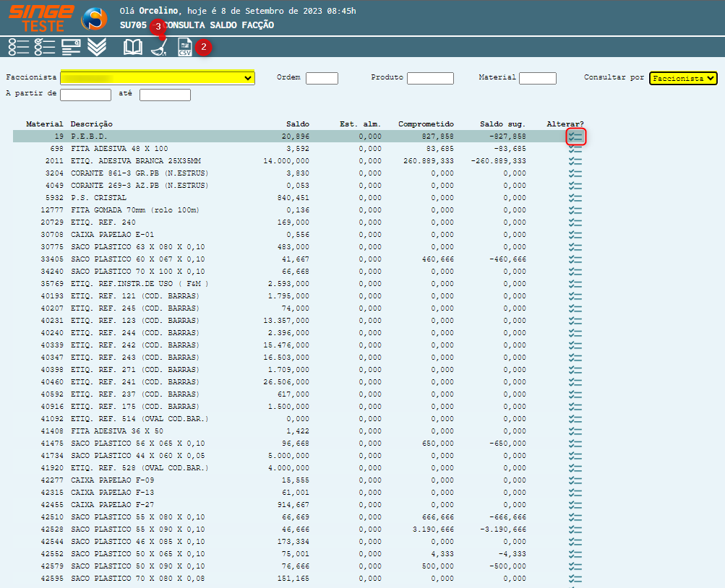Click Alterar icon for ETIQ. ADESIVA BRANCA 25X35MM

pyautogui.click(x=575, y=161)
